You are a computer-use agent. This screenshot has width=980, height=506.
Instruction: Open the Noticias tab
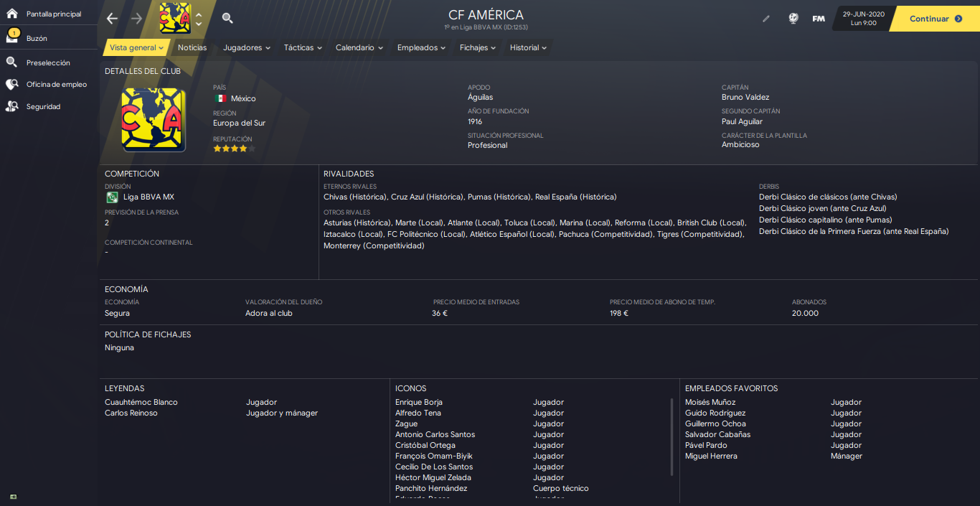click(192, 47)
